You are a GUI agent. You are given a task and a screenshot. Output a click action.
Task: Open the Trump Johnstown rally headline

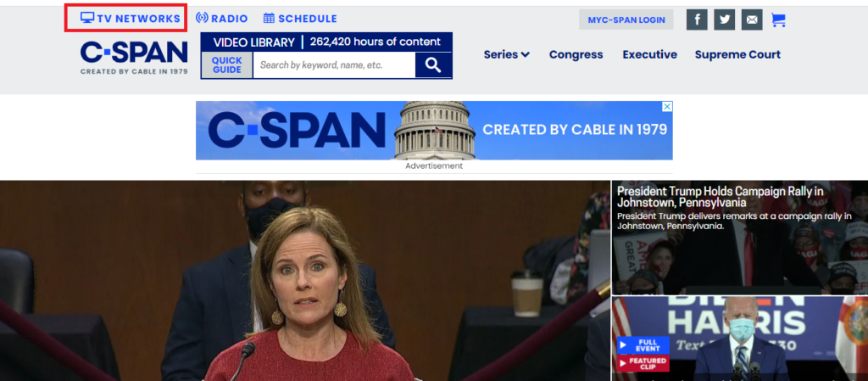721,197
